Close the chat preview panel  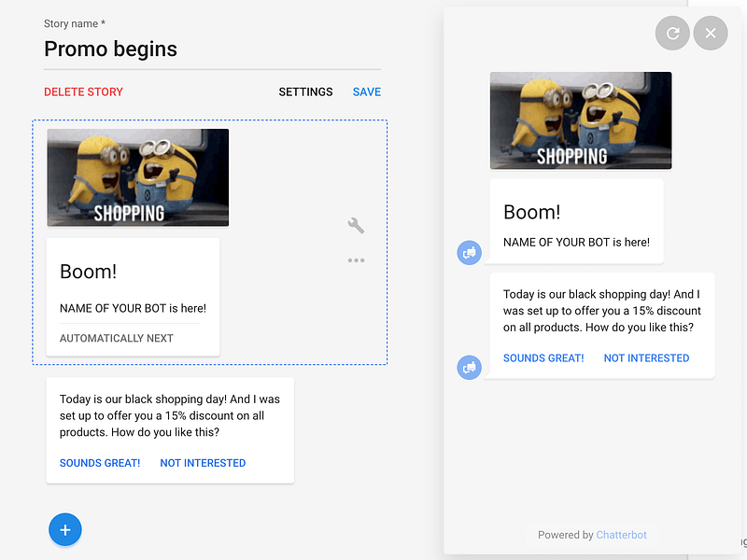click(711, 33)
